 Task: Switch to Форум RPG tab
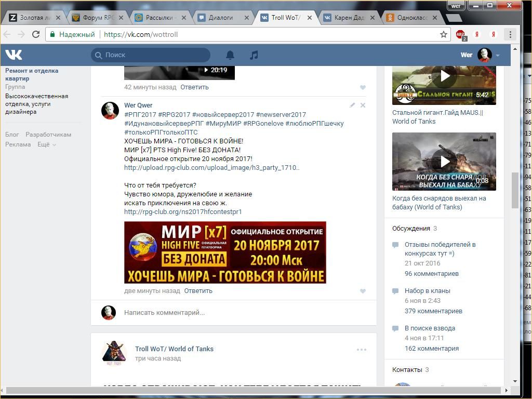[x=98, y=18]
